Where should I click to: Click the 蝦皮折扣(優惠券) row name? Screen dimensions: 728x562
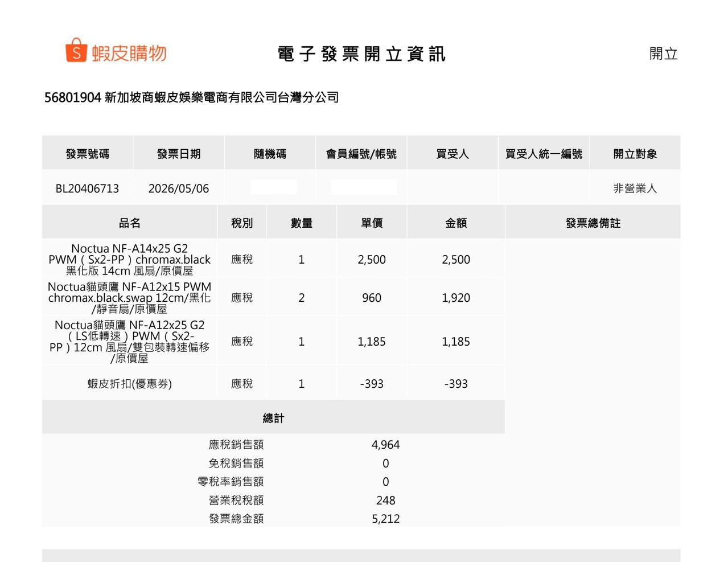pyautogui.click(x=130, y=384)
